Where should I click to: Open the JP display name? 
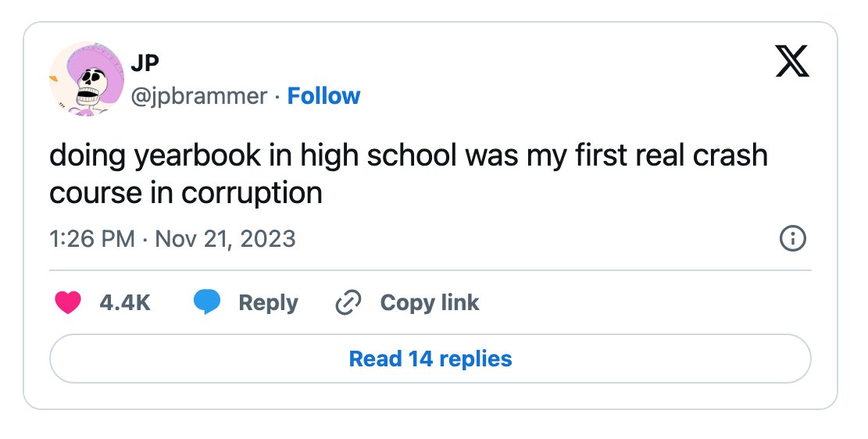145,63
